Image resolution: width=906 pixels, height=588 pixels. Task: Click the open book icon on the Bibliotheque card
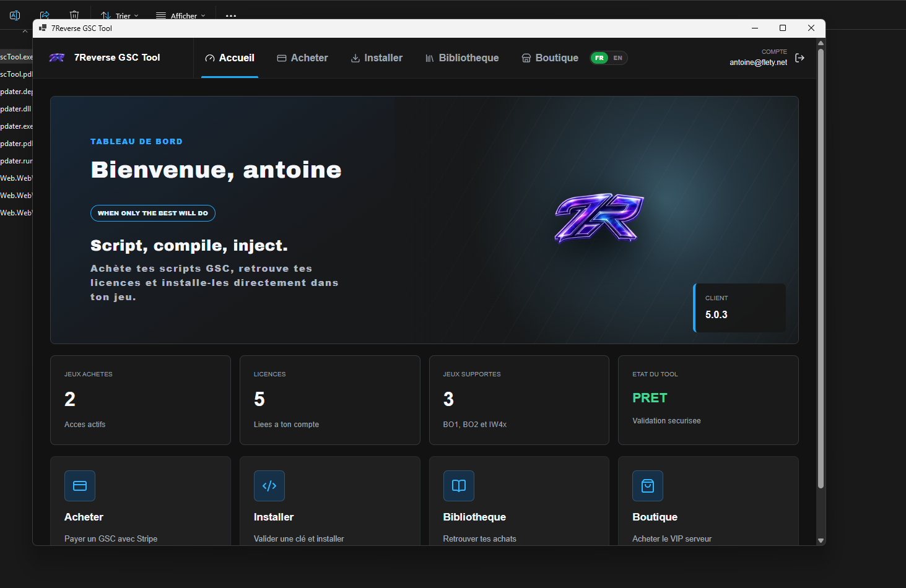point(459,486)
